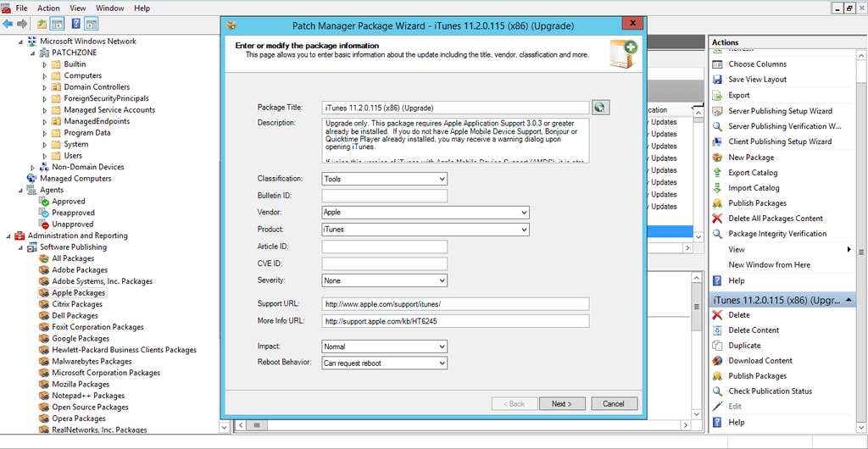Click the Delete Content icon
Viewport: 868px width, 449px height.
(717, 330)
